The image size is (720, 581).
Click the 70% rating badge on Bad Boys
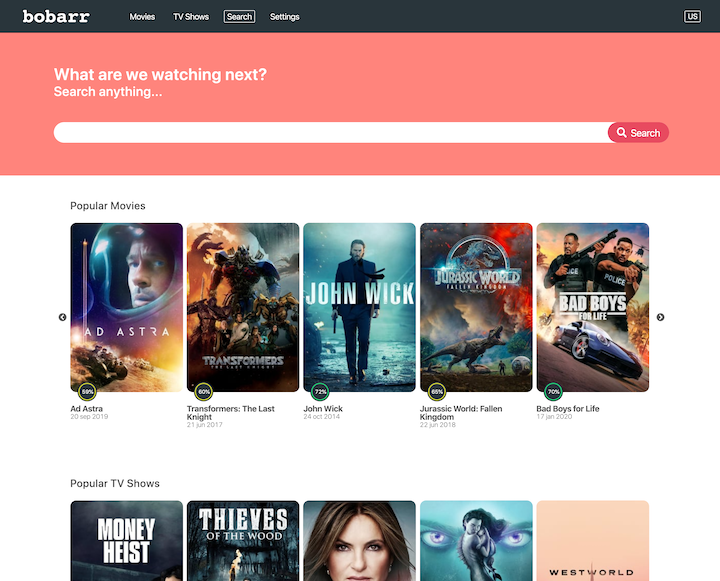tap(553, 392)
